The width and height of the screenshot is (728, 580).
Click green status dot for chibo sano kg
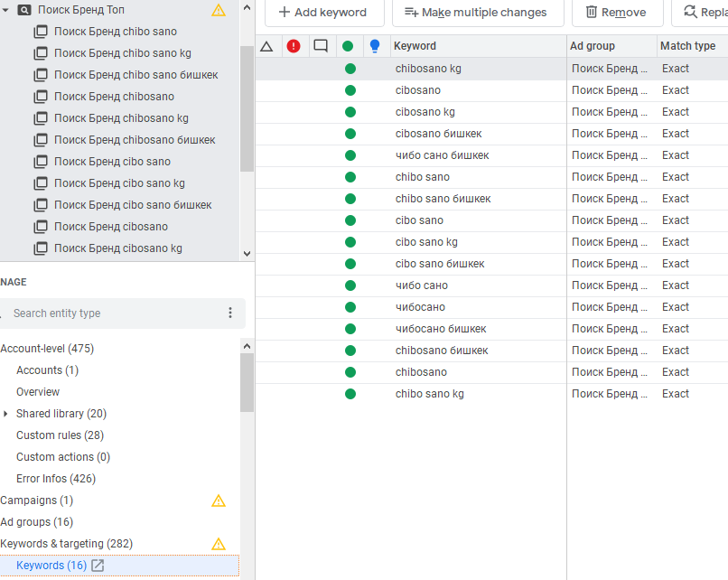[x=350, y=394]
